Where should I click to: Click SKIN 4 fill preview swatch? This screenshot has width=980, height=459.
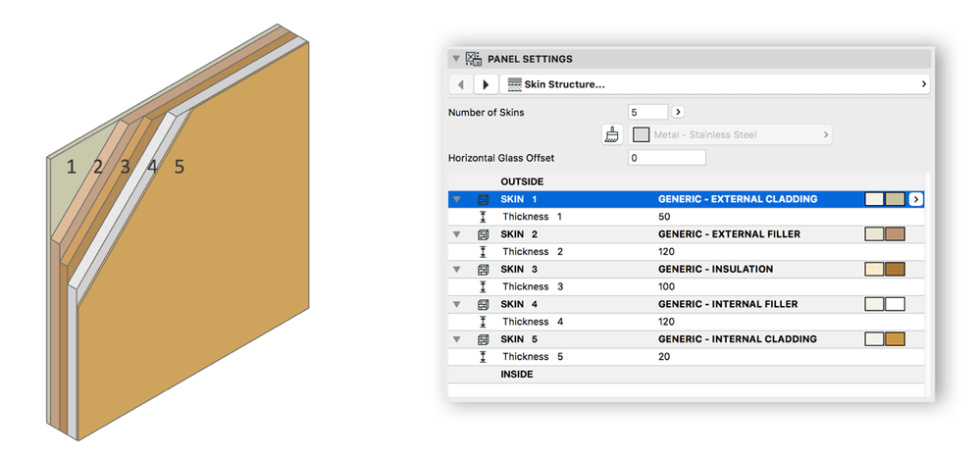click(874, 304)
